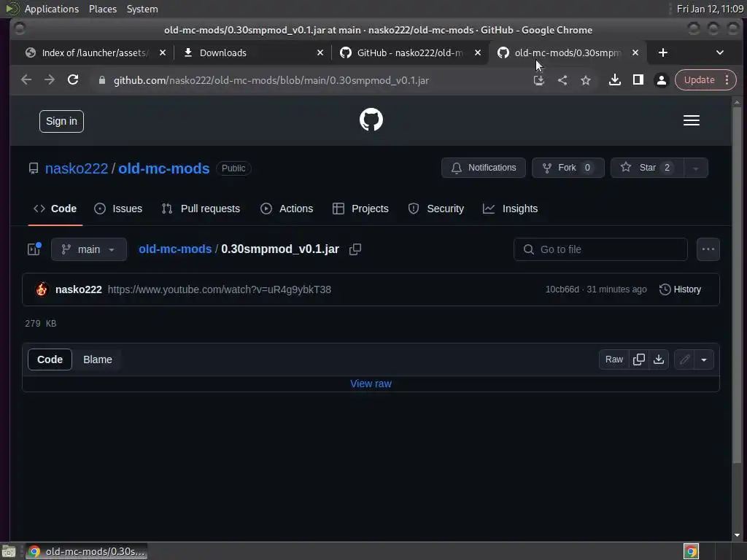Image resolution: width=747 pixels, height=560 pixels.
Task: Select the repository Code tab
Action: coord(55,209)
